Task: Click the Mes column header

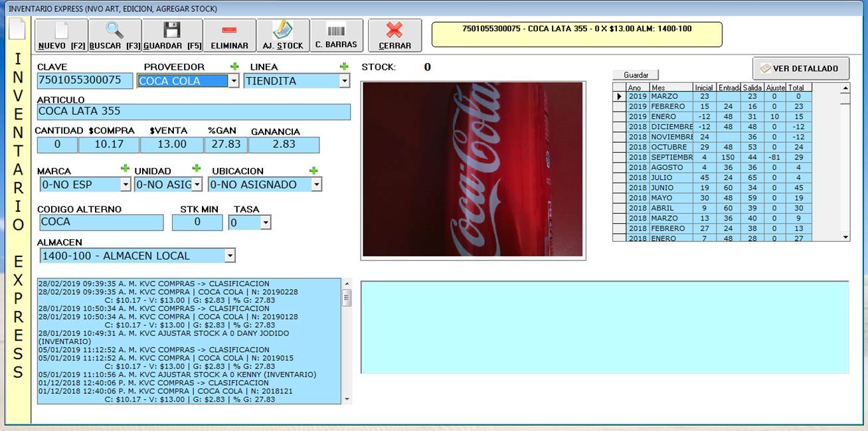Action: [x=671, y=88]
